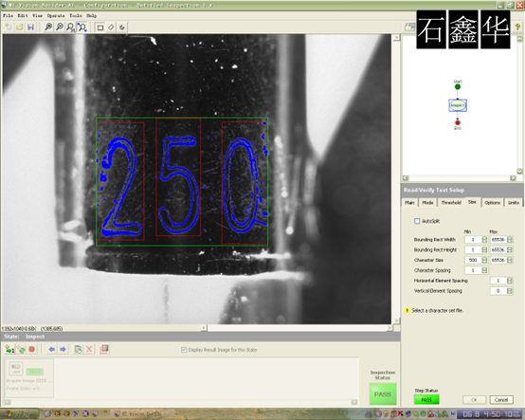
Task: Select the Acquire Image step thumbnail
Action: 29,377
